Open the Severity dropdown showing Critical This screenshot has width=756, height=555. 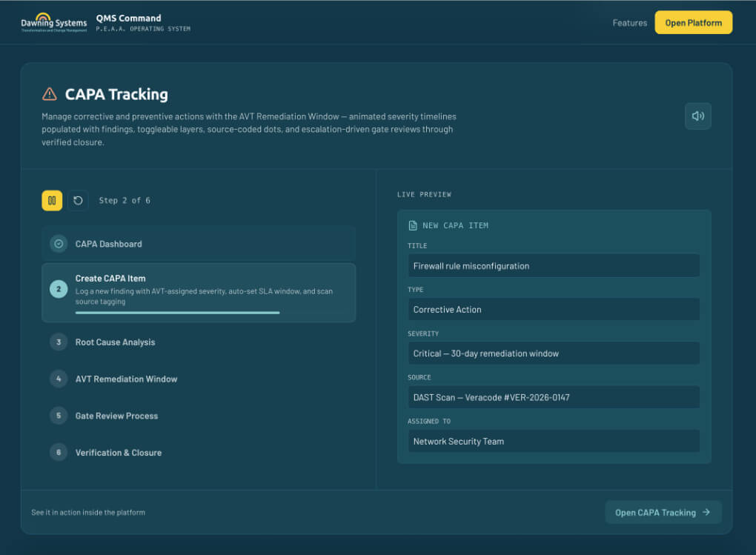(554, 353)
